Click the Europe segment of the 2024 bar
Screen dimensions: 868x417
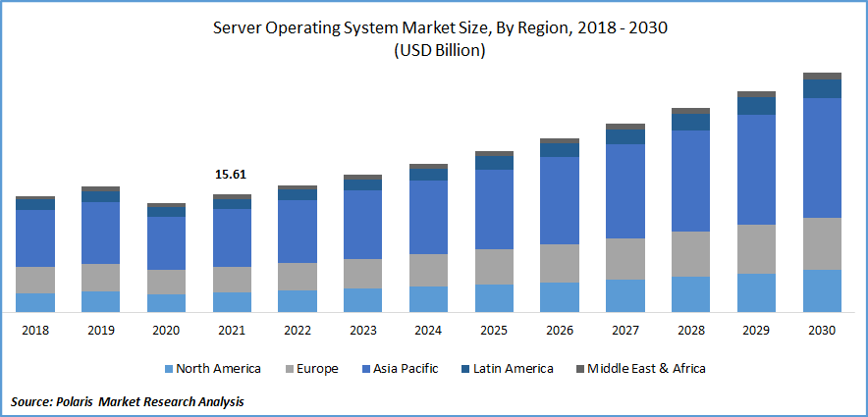[428, 271]
